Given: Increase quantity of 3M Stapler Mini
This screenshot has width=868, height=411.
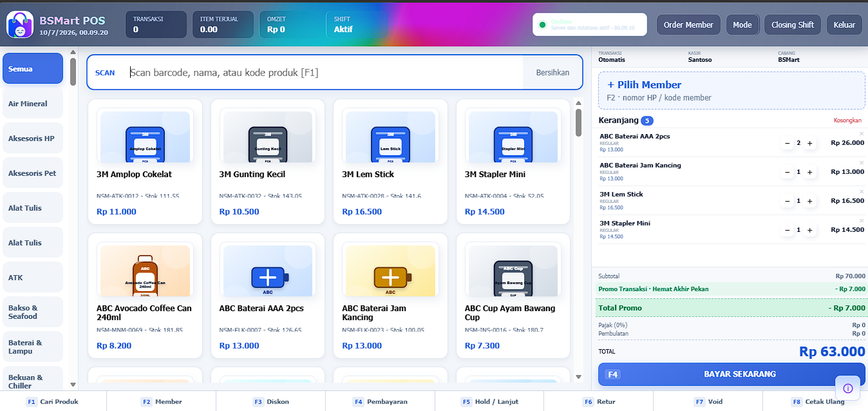Looking at the screenshot, I should (x=809, y=230).
